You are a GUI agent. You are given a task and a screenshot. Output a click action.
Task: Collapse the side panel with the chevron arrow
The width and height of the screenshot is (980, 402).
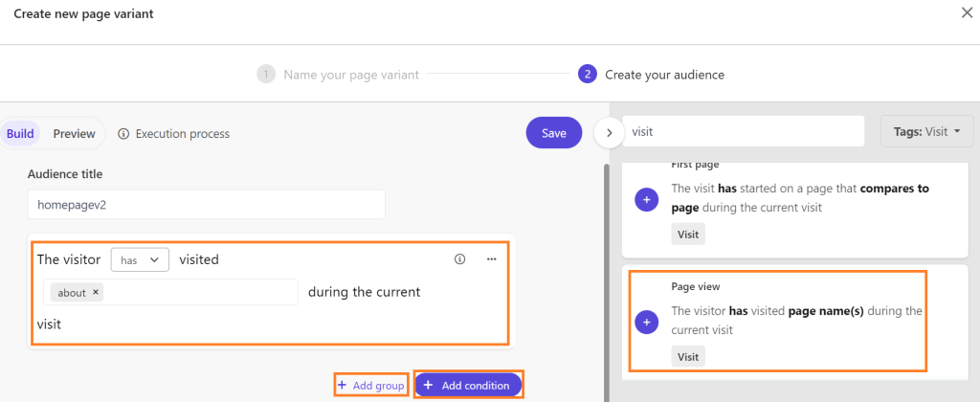pyautogui.click(x=609, y=132)
